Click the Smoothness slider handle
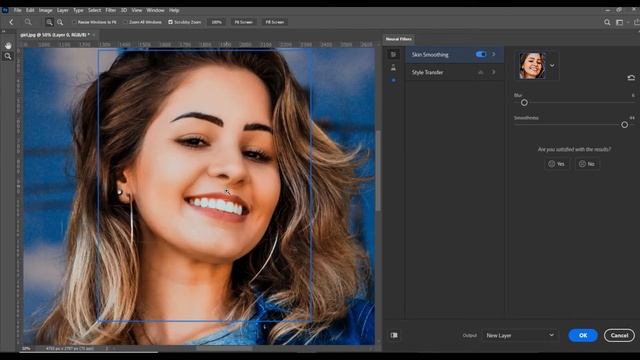This screenshot has height=360, width=640. tap(624, 124)
